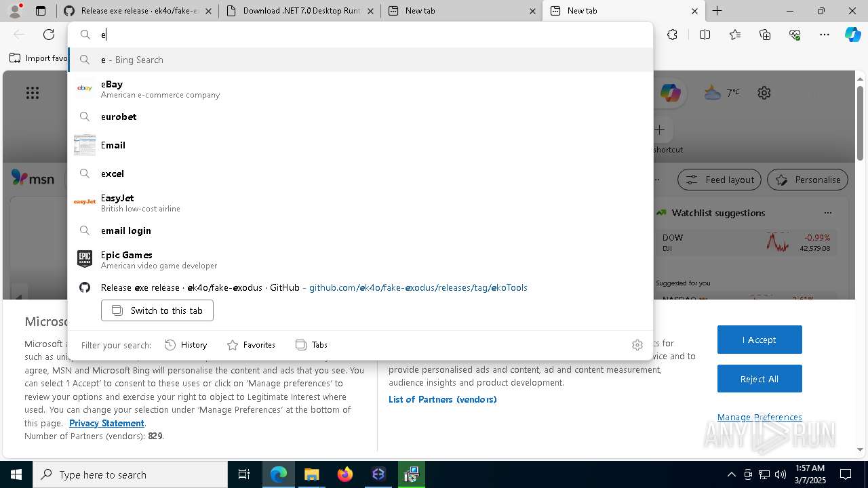Viewport: 868px width, 488px height.
Task: Select the excel search suggestion
Action: (361, 174)
